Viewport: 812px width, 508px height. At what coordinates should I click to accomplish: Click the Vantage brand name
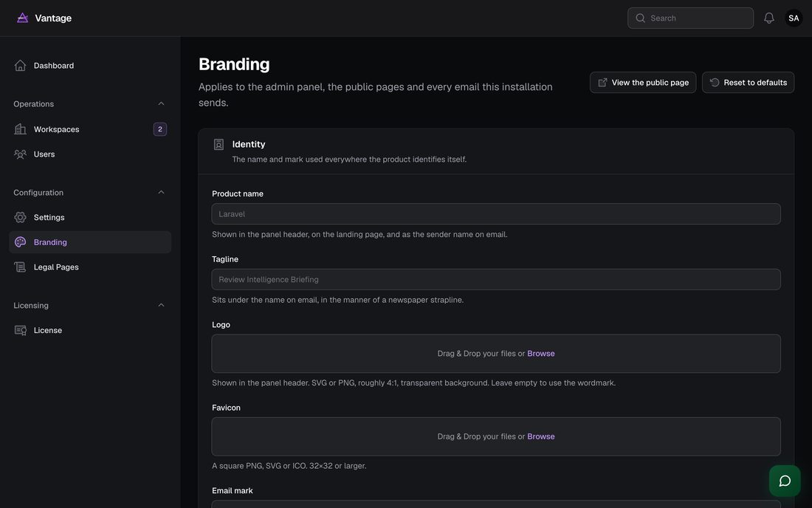pyautogui.click(x=53, y=18)
